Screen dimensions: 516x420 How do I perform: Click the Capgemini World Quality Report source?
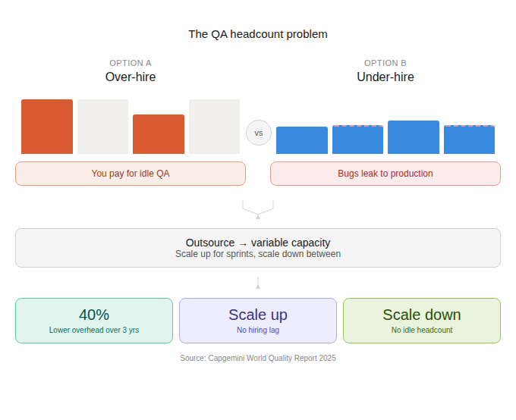pyautogui.click(x=258, y=358)
